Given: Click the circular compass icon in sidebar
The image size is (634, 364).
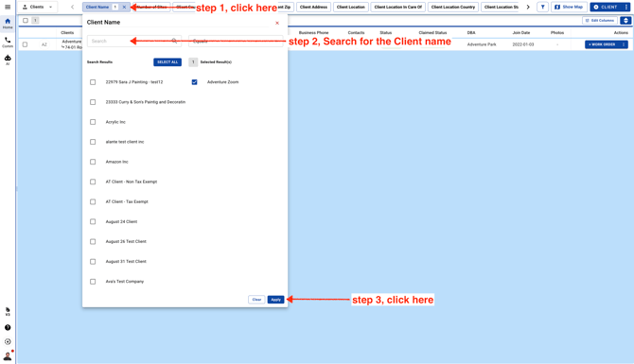Looking at the screenshot, I should click(8, 341).
